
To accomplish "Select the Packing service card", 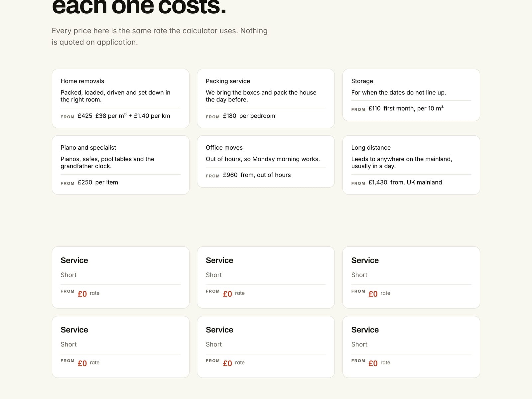I will click(266, 98).
